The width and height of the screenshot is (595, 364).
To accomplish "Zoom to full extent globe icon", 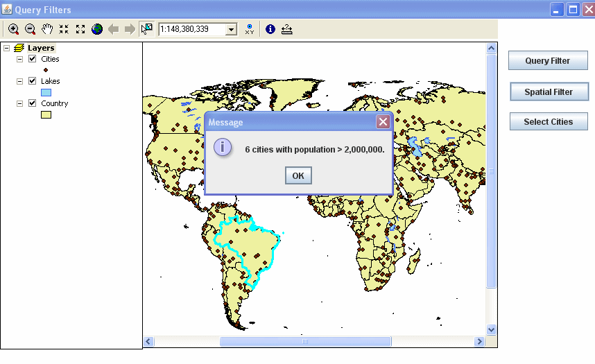I will 97,29.
